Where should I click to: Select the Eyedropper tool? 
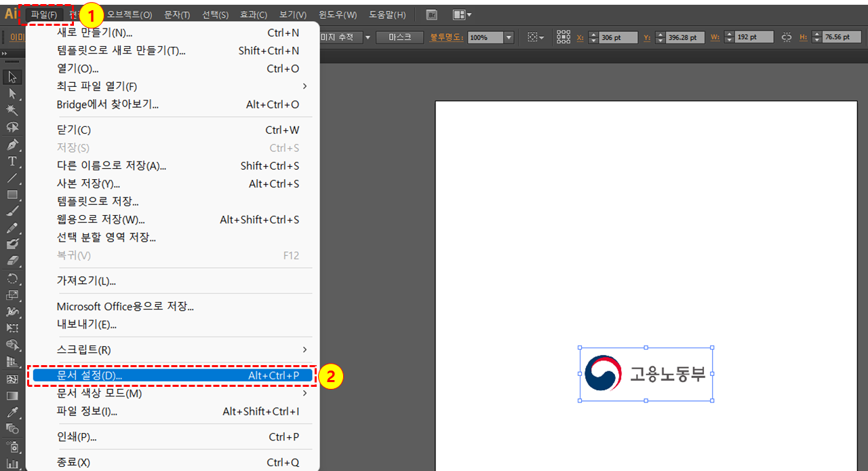point(12,412)
